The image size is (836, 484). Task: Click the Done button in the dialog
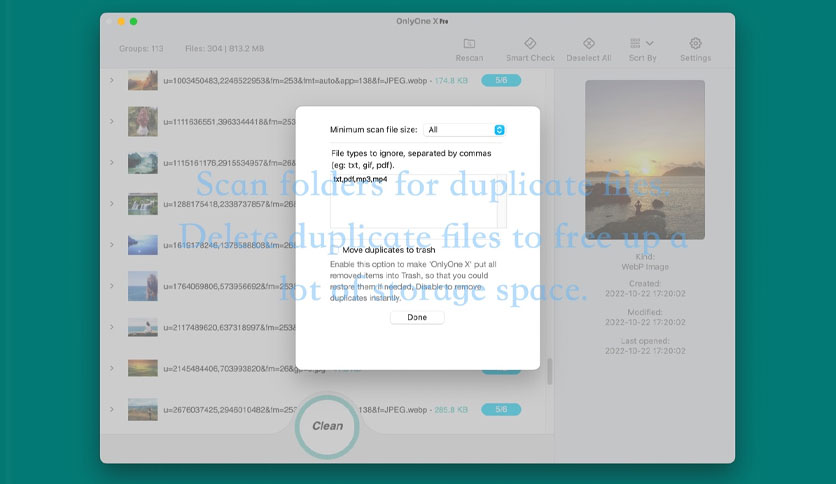[x=417, y=317]
